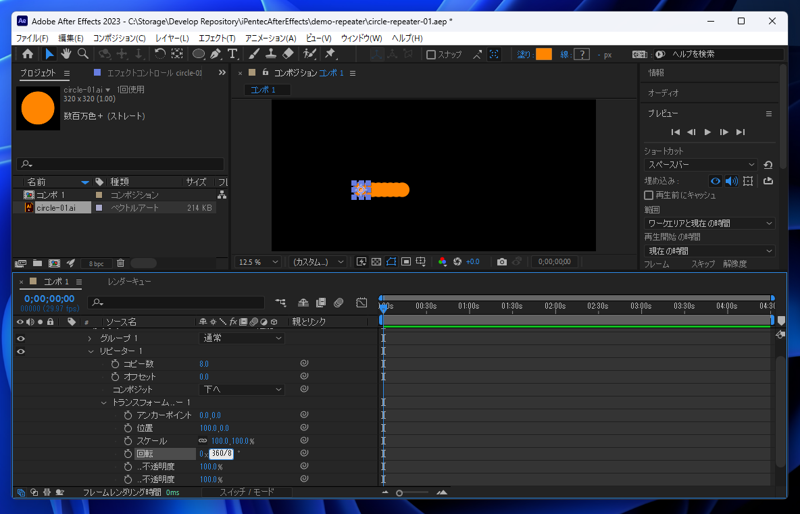This screenshot has width=800, height=514.
Task: Click stopwatch for コピー数 property
Action: [115, 364]
